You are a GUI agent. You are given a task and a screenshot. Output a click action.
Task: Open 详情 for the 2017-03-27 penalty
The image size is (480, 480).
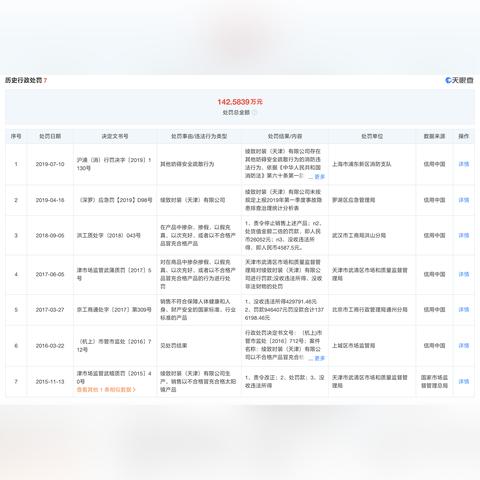click(x=464, y=310)
